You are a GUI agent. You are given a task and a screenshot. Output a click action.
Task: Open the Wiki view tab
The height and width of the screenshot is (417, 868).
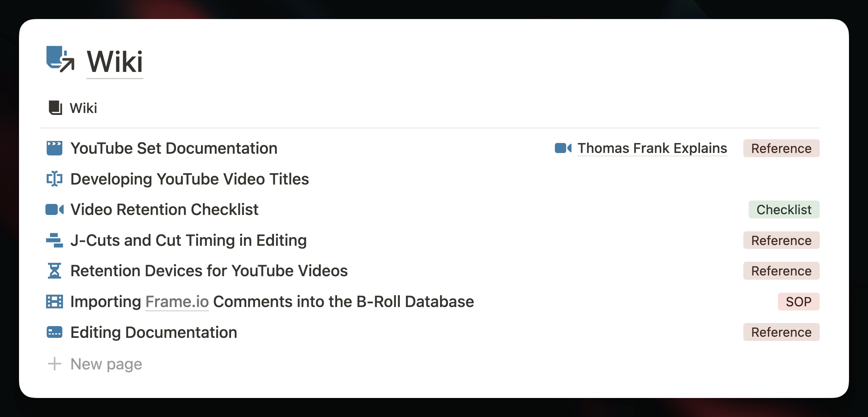pyautogui.click(x=73, y=108)
